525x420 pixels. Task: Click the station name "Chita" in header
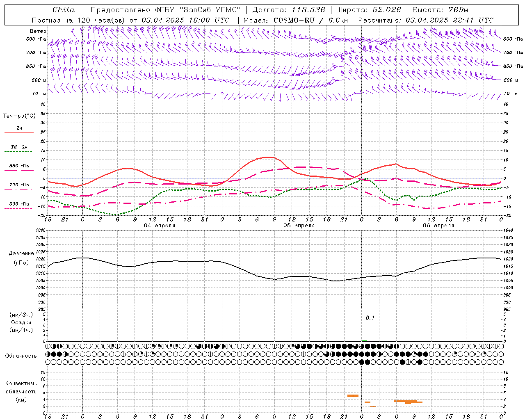[64, 10]
